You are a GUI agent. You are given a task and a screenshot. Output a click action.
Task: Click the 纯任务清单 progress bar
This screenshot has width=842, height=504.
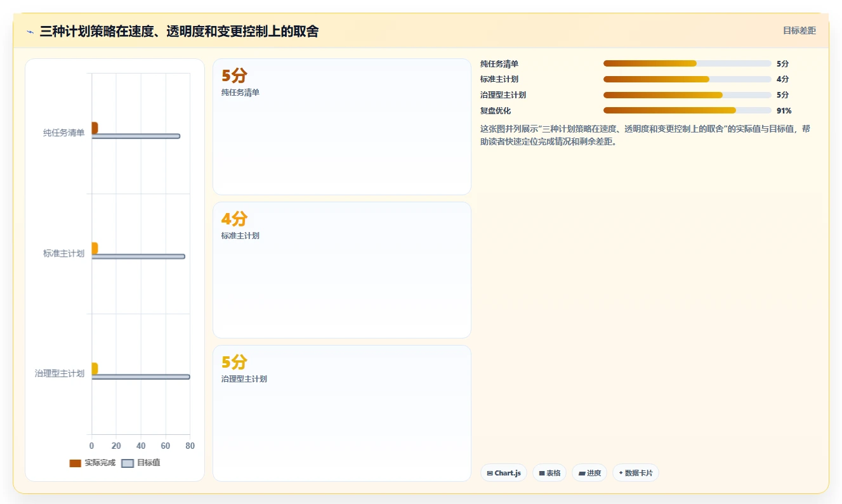tap(687, 63)
